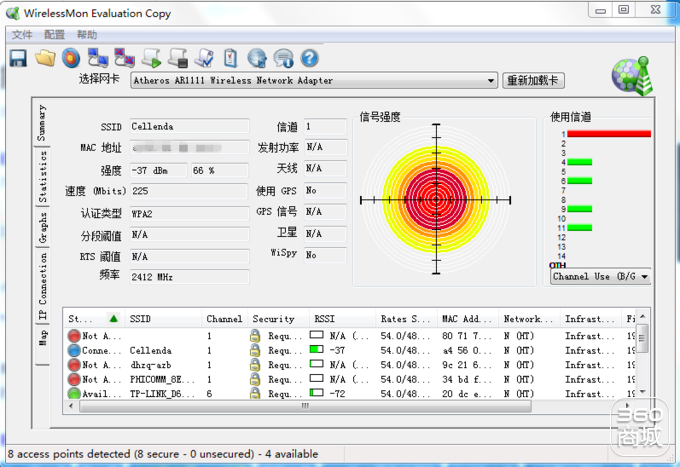Click the checkmark document toolbar icon
The image size is (680, 467).
(x=204, y=58)
